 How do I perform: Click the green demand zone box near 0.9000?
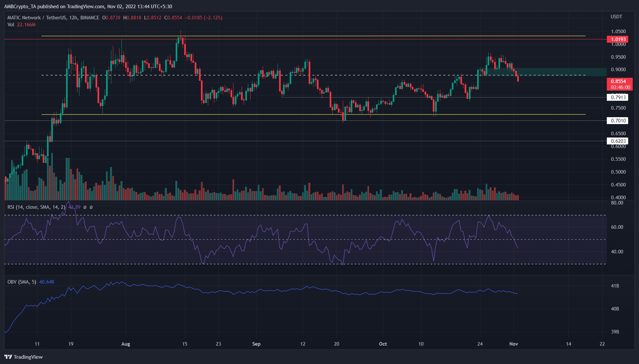tap(546, 72)
